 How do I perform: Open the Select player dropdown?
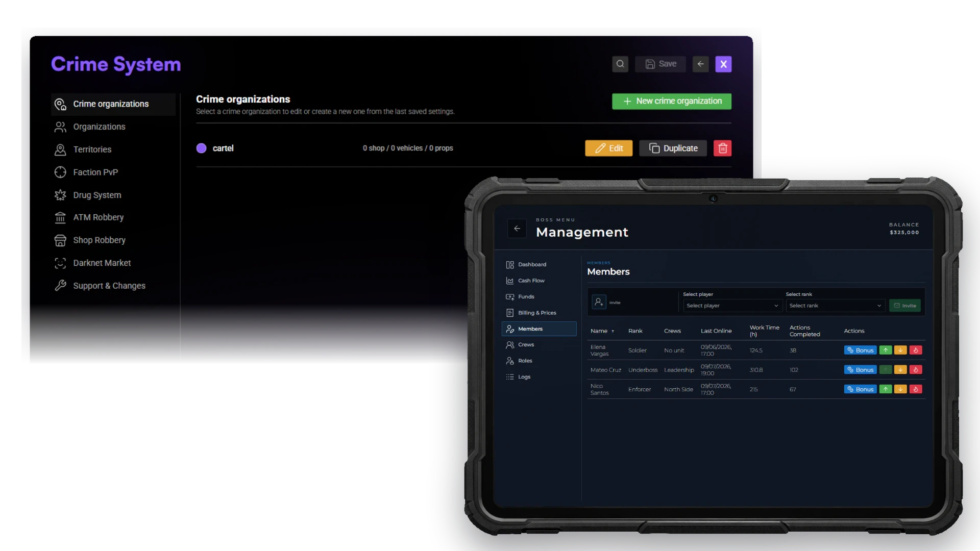pos(732,306)
